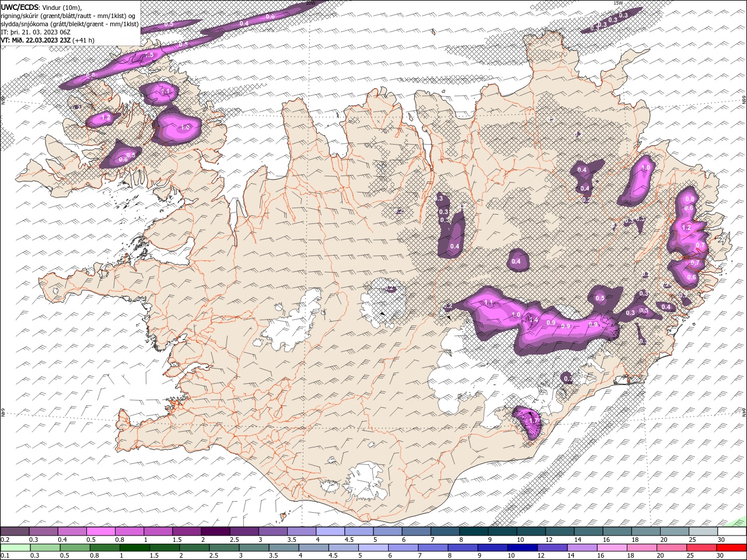Click pale grey snow swatch between 25 and 30
Viewport: 747px width, 560px height.
[x=703, y=531]
